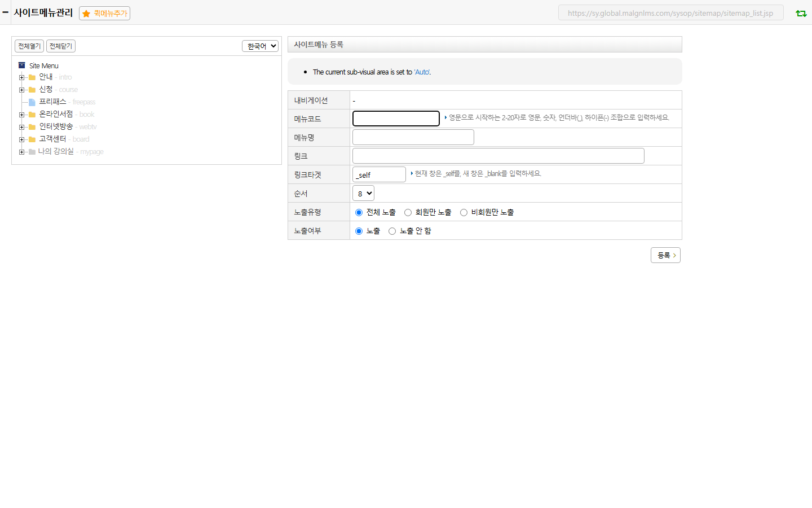Click the 전체닫기 collapse all button
This screenshot has height=508, width=812.
pos(61,46)
